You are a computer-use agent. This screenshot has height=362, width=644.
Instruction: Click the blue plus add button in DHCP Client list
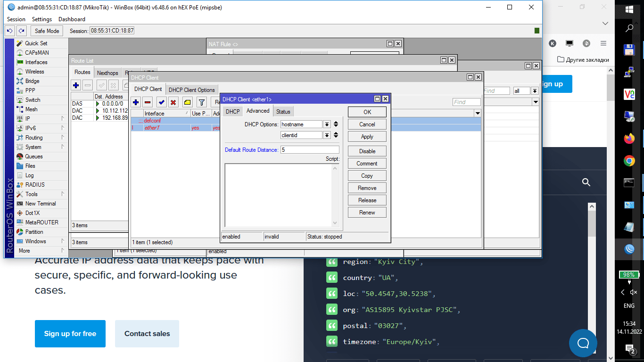pos(136,102)
